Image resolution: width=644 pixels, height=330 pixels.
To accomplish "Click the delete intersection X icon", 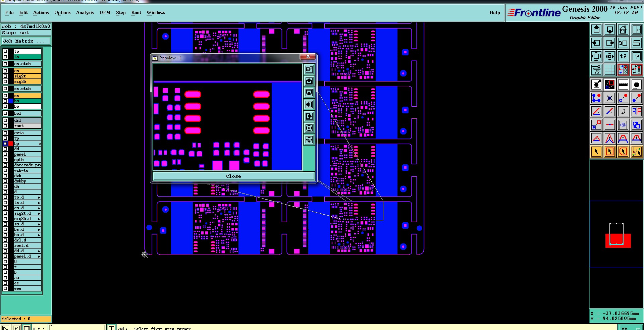I will point(610,98).
